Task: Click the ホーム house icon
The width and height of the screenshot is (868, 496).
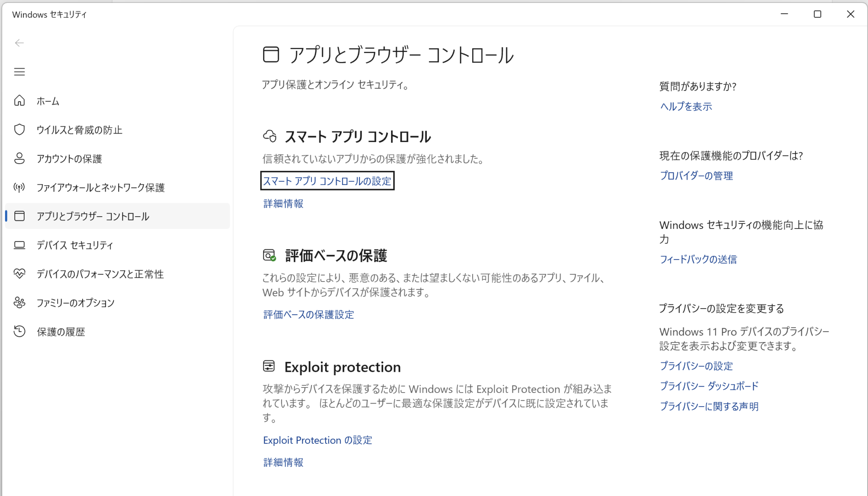Action: coord(19,100)
